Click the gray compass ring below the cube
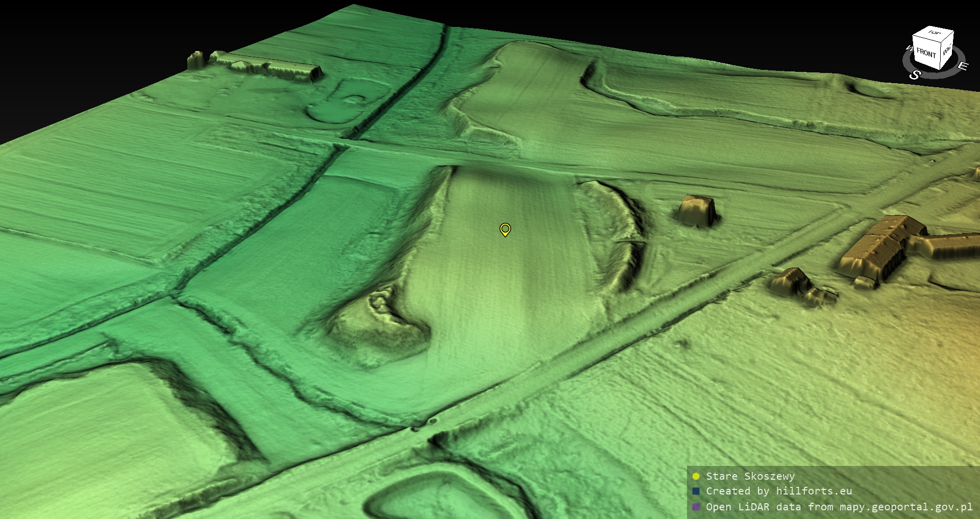980x519 pixels. click(x=939, y=75)
